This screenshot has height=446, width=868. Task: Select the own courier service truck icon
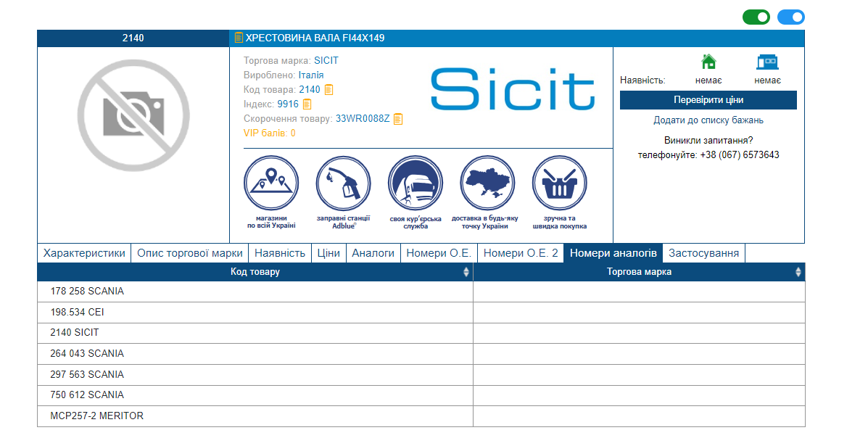[x=416, y=183]
